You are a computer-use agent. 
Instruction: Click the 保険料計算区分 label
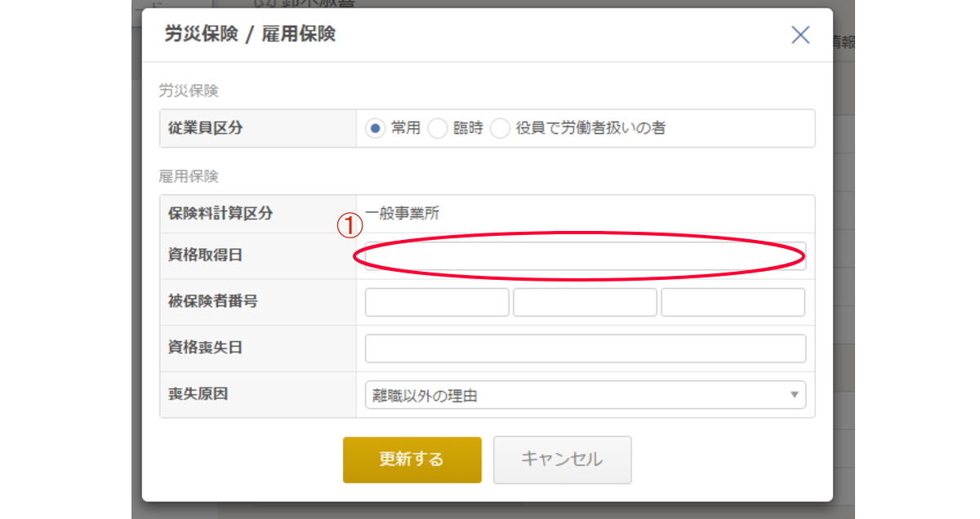220,214
